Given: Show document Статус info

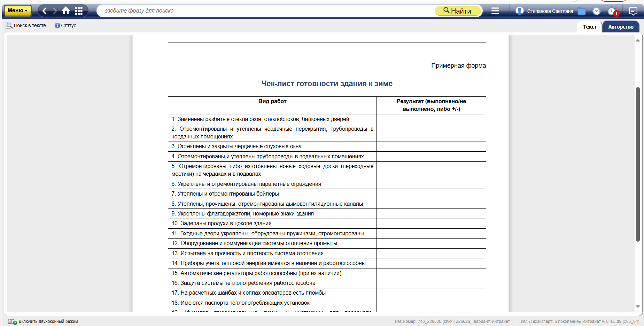Looking at the screenshot, I should 65,25.
